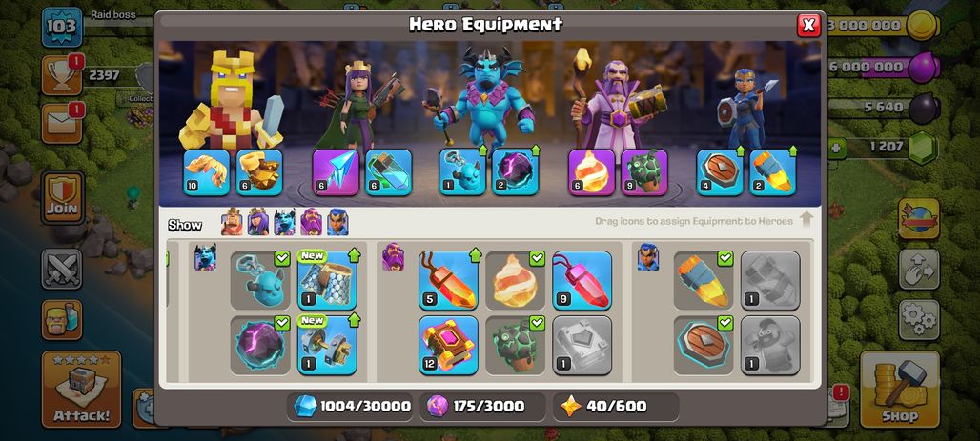The height and width of the screenshot is (441, 980).
Task: Tap the Attack! button
Action: point(81,390)
